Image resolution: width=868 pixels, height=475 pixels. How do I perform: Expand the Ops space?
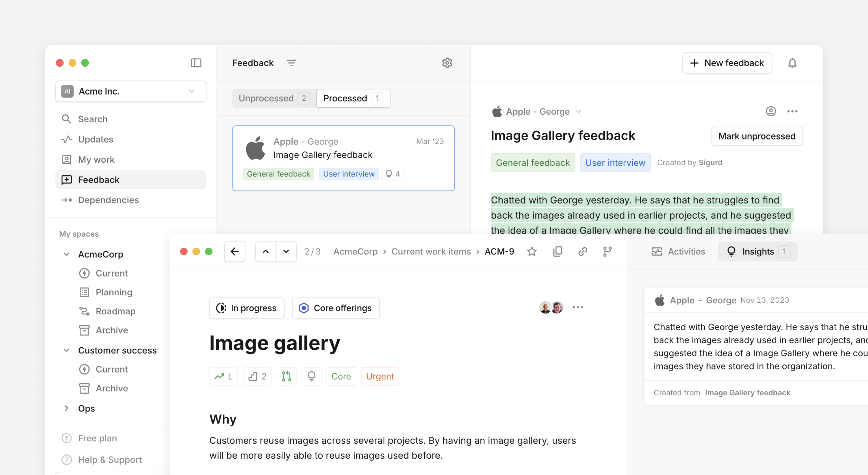pos(66,408)
